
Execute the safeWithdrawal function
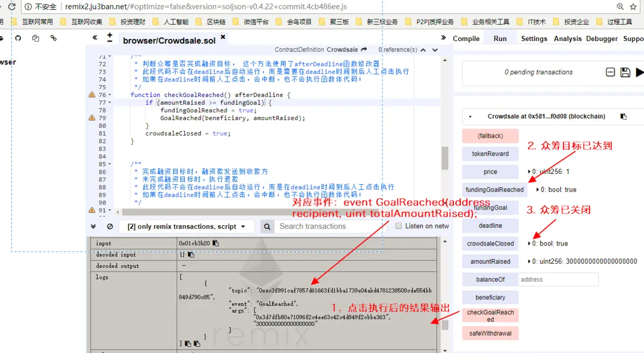click(x=490, y=333)
